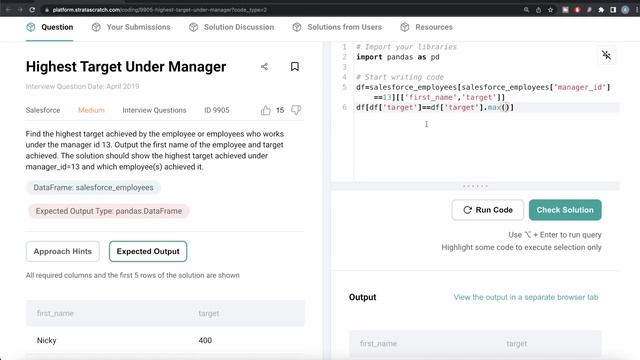Viewport: 640px width, 360px height.
Task: Switch to Your Submissions tab
Action: click(x=131, y=27)
